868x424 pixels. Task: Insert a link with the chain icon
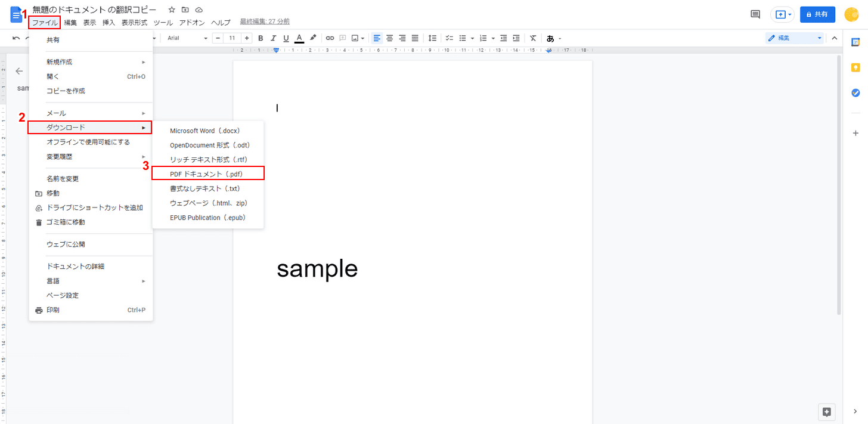pos(330,38)
